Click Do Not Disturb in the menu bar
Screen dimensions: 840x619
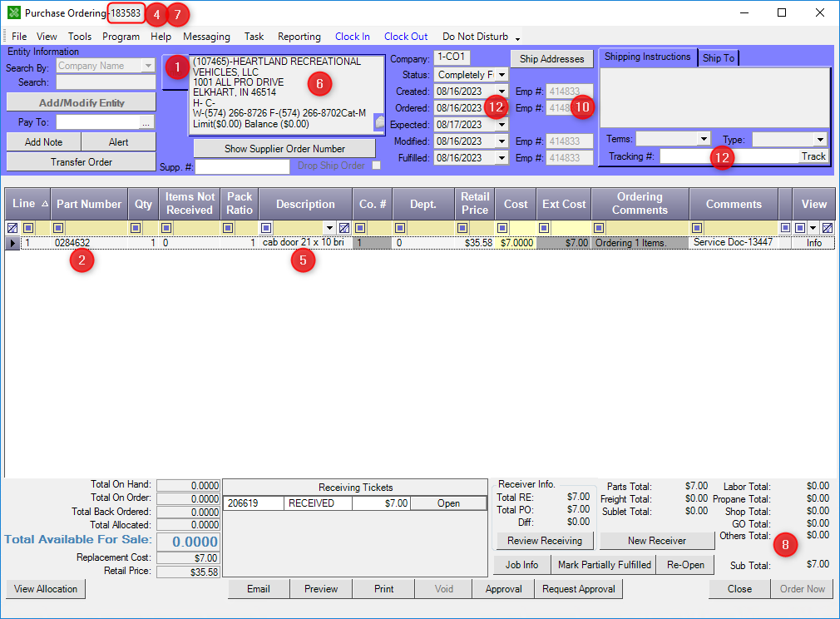(x=475, y=37)
